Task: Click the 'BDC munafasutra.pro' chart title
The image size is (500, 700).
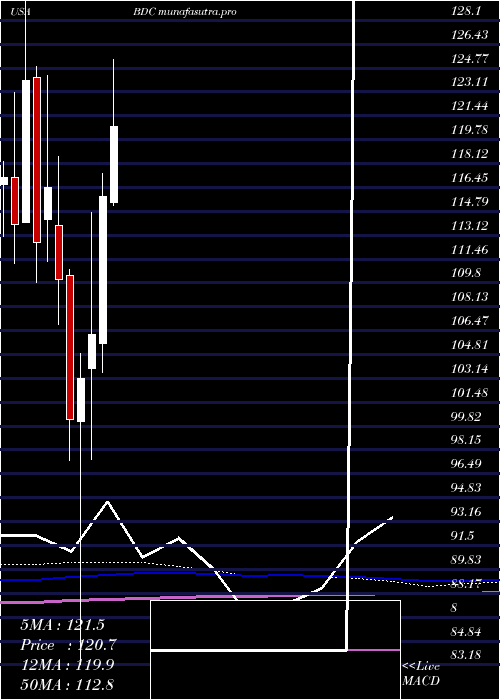Action: [x=184, y=12]
